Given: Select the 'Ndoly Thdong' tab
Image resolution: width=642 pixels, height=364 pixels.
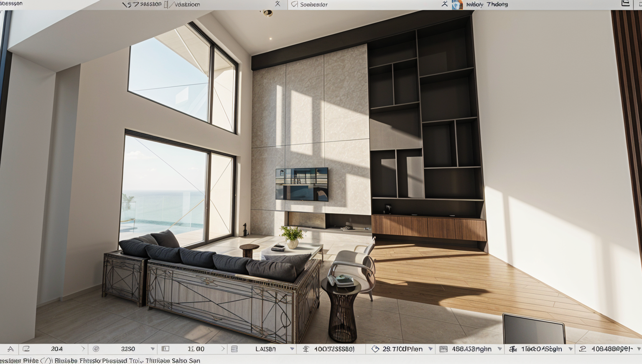Looking at the screenshot, I should coord(487,5).
